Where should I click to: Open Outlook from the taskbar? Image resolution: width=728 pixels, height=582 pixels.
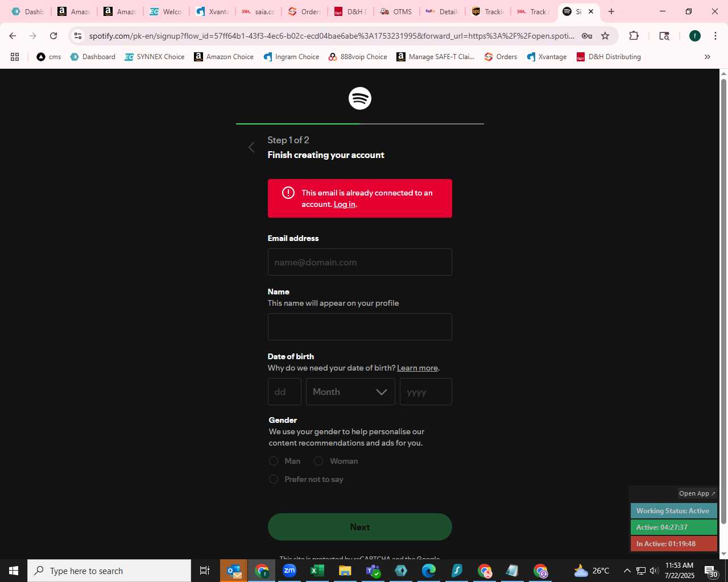click(x=234, y=571)
